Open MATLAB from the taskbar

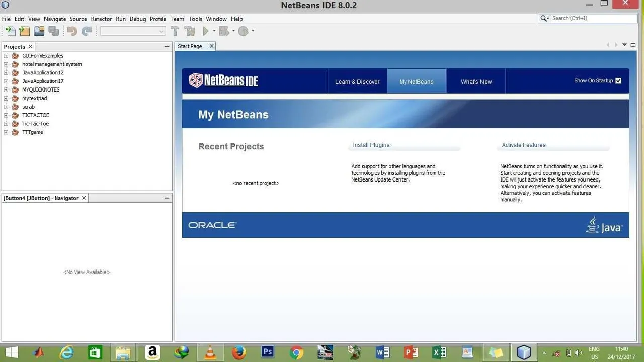(38, 352)
